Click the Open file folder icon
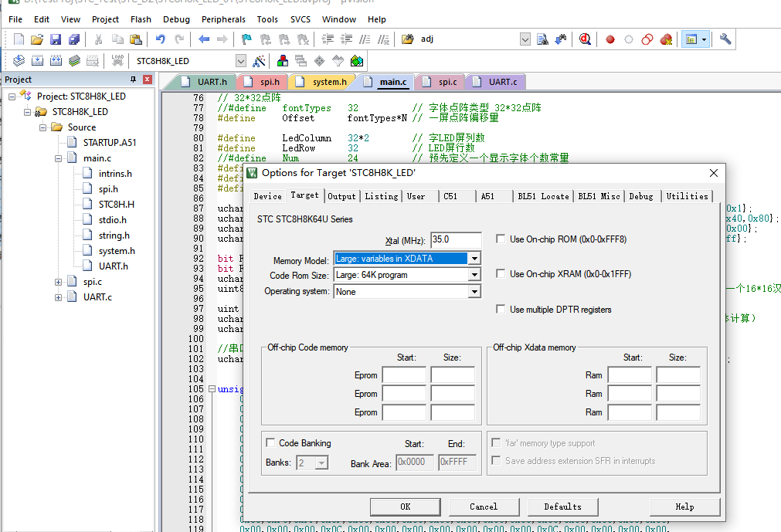Screen dimensions: 781x532 point(37,39)
